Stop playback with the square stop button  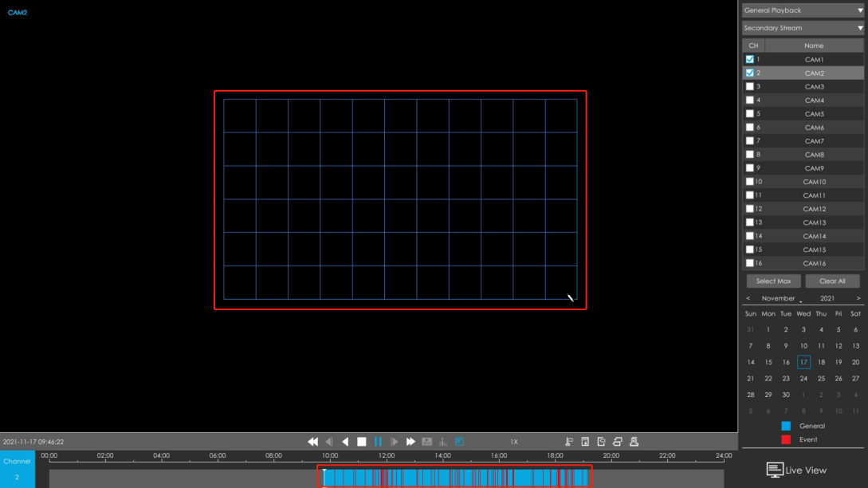[362, 442]
